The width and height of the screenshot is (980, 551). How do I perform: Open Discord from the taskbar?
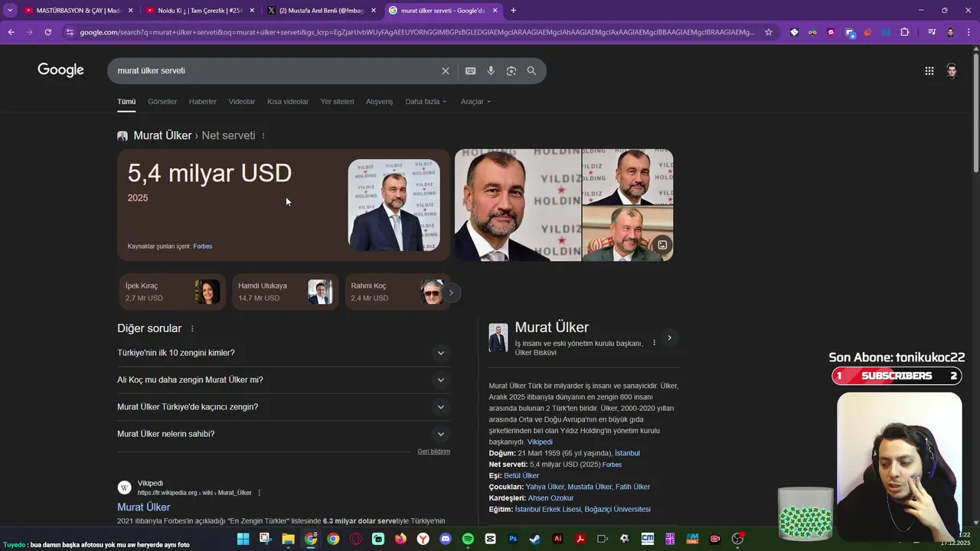click(446, 539)
